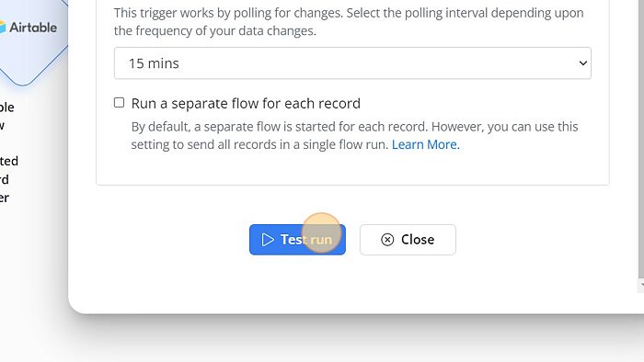Click the empty space between Test run and Close
644x362 pixels.
coord(352,240)
